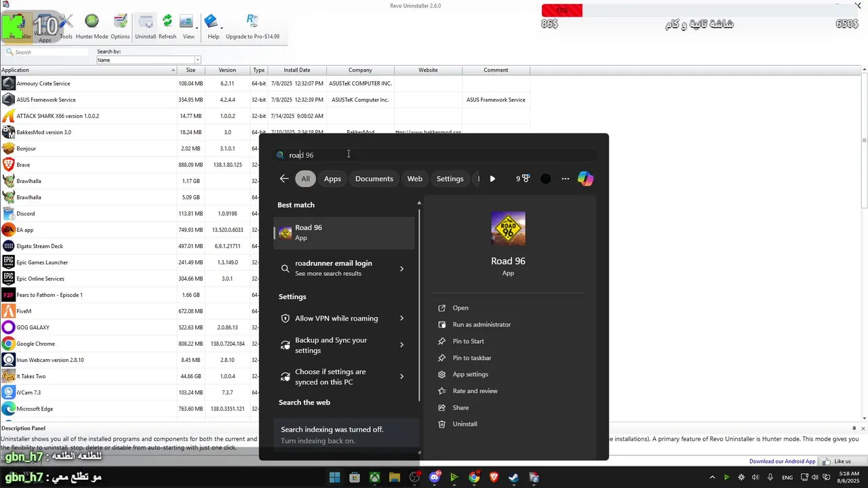Click the Windows Start button
The height and width of the screenshot is (488, 868).
pyautogui.click(x=335, y=478)
